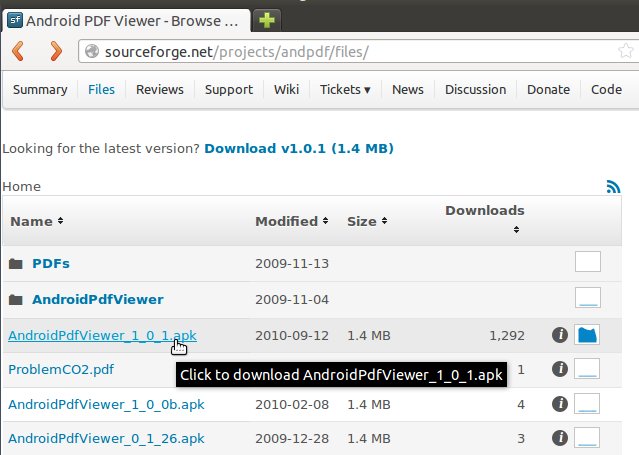This screenshot has height=455, width=639.
Task: Click stats box in ProblemCO2.pdf row
Action: click(x=587, y=369)
